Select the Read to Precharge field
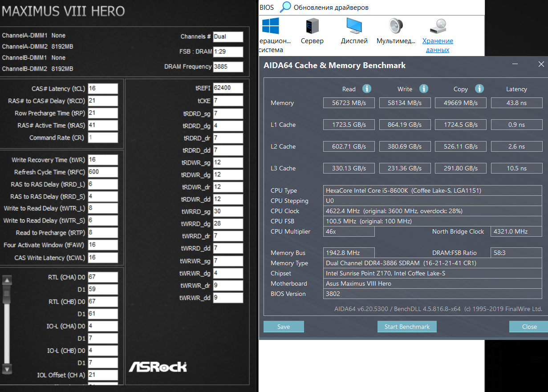Image resolution: width=548 pixels, height=392 pixels. click(103, 233)
